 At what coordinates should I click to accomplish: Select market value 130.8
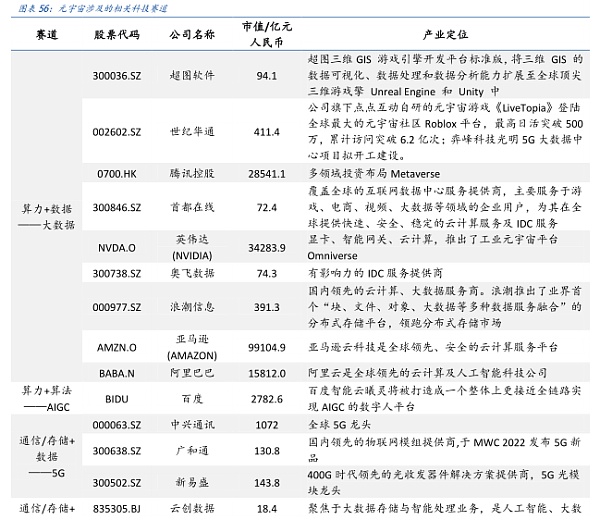(267, 451)
